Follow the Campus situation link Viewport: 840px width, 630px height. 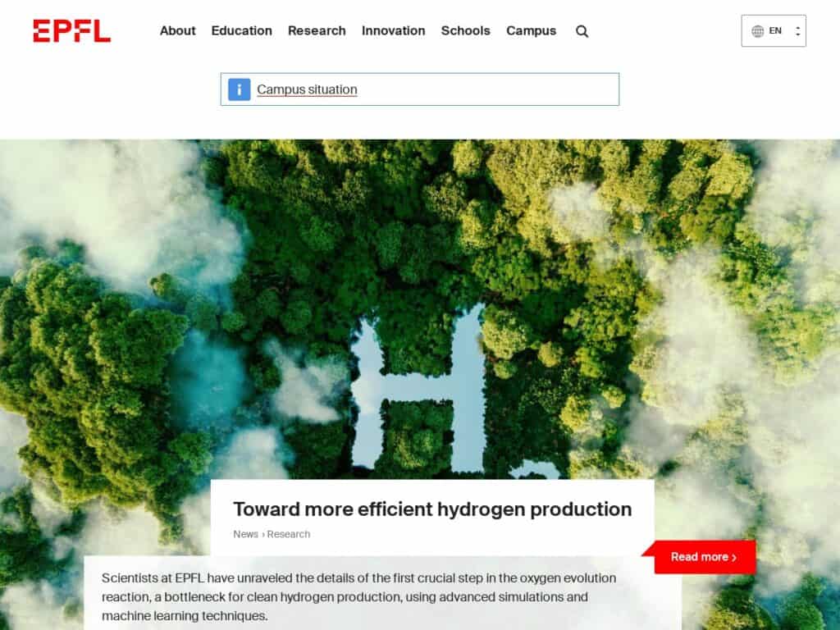coord(307,89)
